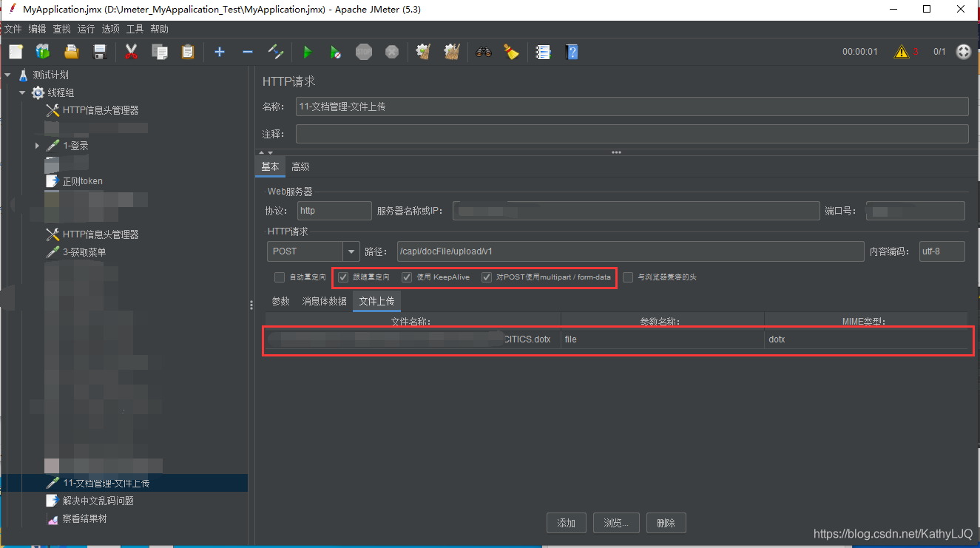Image resolution: width=980 pixels, height=548 pixels.
Task: Click the 注释 input field
Action: [632, 134]
